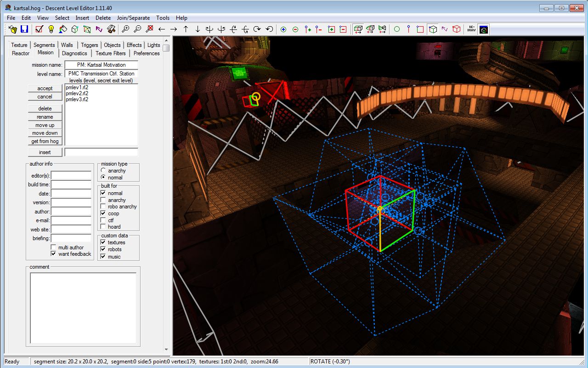Click the up arrow toolbar icon

186,29
